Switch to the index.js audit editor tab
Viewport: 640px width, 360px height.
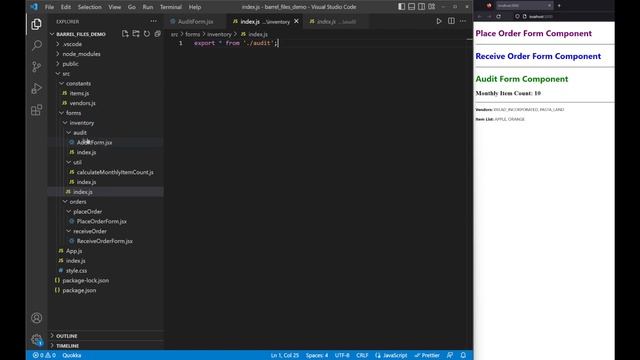tap(336, 21)
